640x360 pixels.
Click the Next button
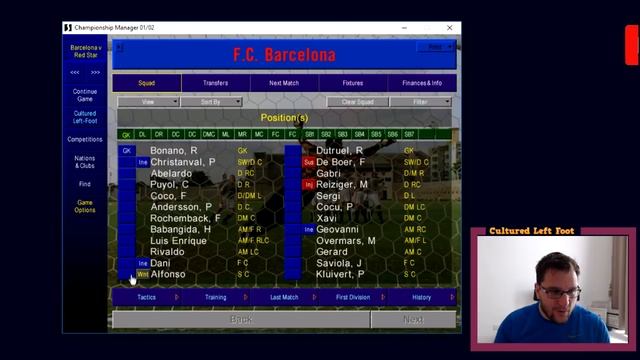pyautogui.click(x=413, y=319)
